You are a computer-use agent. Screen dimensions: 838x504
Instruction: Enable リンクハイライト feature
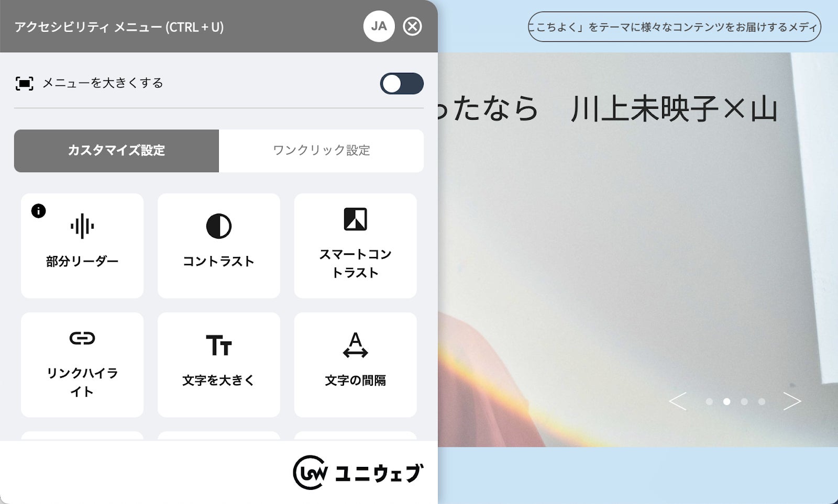click(82, 365)
